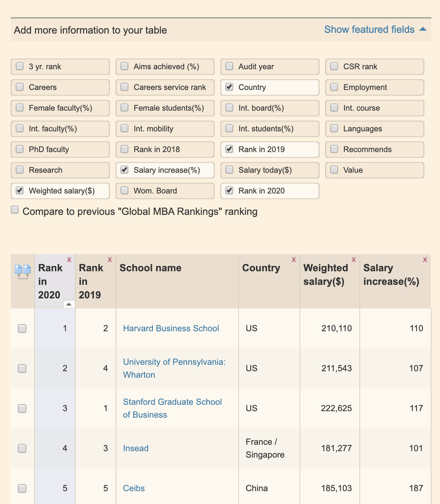Remove the Weighted salary($) column
Screen dimensions: 440x504
coord(354,259)
